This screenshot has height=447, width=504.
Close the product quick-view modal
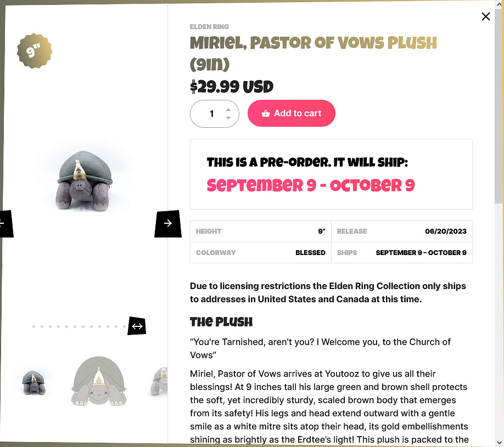(x=486, y=16)
